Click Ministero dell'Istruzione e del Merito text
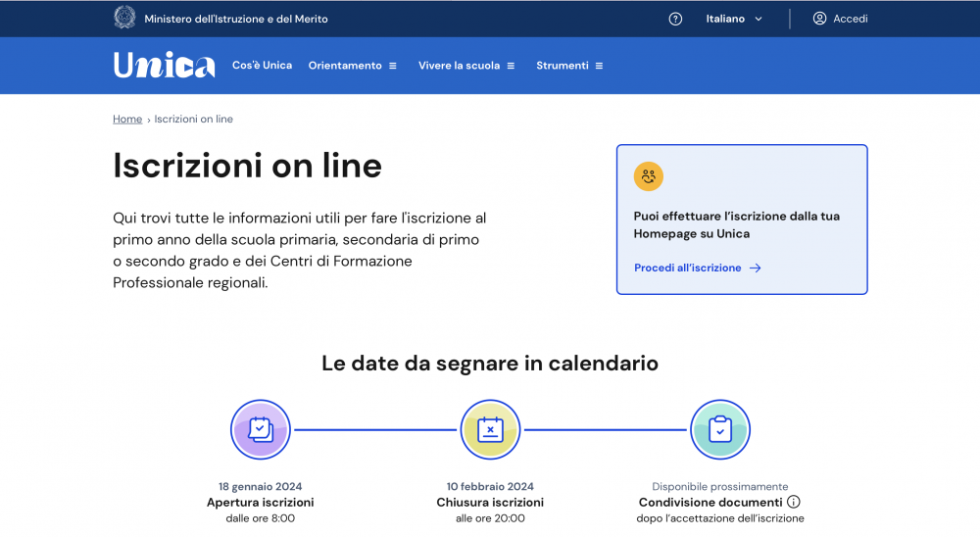 pyautogui.click(x=236, y=19)
